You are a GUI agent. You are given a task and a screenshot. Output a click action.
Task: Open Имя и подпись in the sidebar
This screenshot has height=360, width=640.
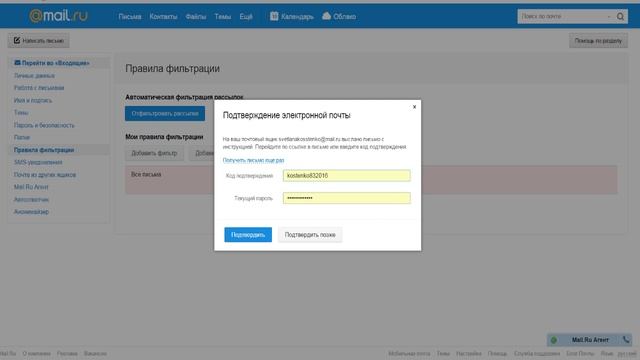33,100
